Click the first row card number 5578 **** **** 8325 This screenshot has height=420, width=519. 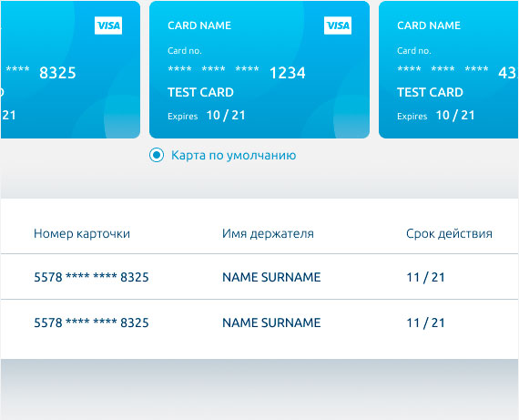[x=91, y=277]
